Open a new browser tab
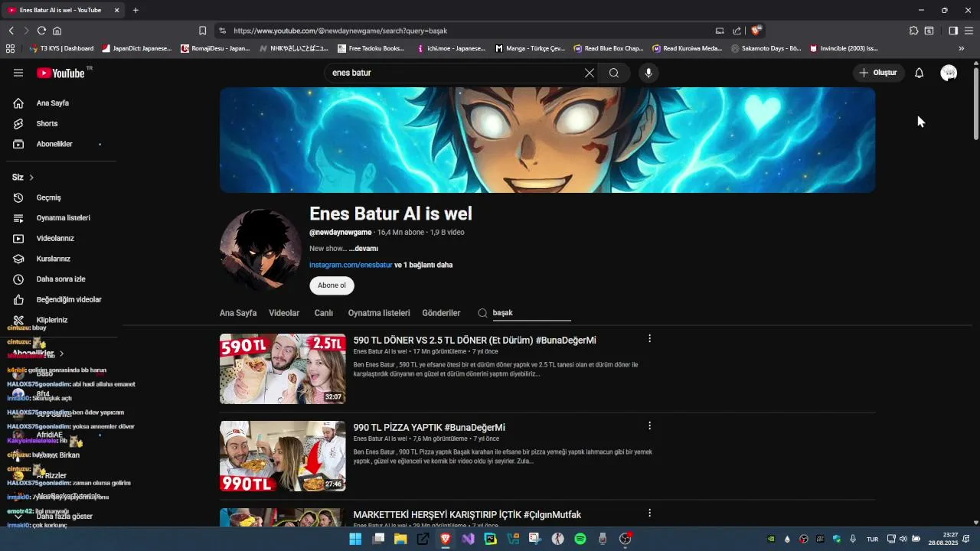 [136, 10]
